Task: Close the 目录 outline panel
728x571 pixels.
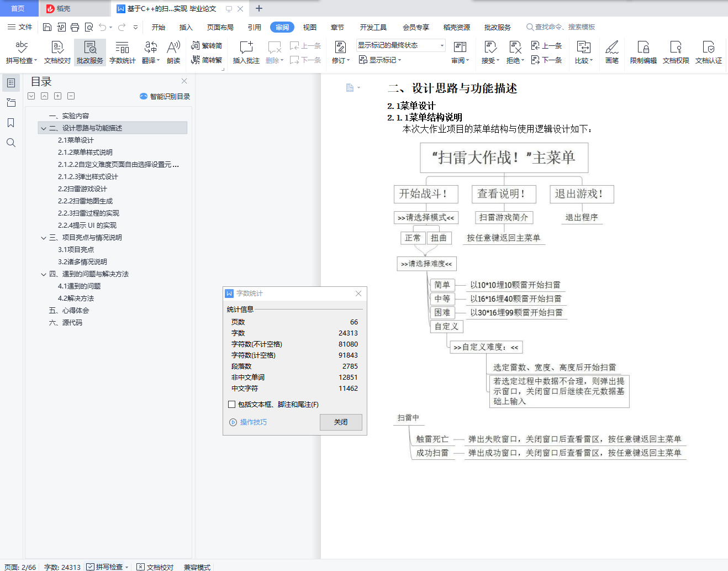Action: point(184,81)
